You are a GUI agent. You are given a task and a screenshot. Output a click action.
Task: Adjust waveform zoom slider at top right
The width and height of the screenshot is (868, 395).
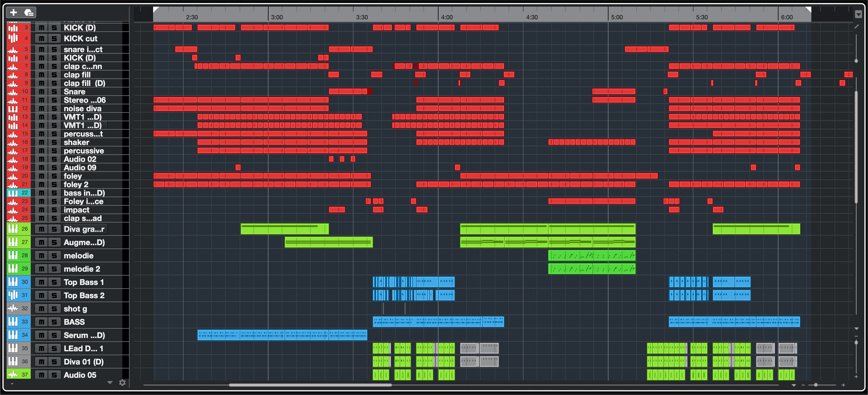pyautogui.click(x=856, y=61)
